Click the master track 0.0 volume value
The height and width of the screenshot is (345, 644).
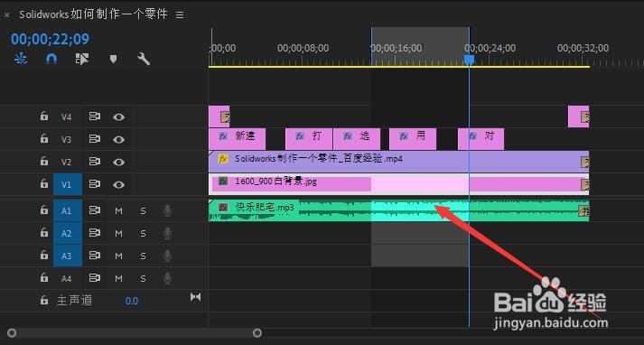pyautogui.click(x=132, y=301)
